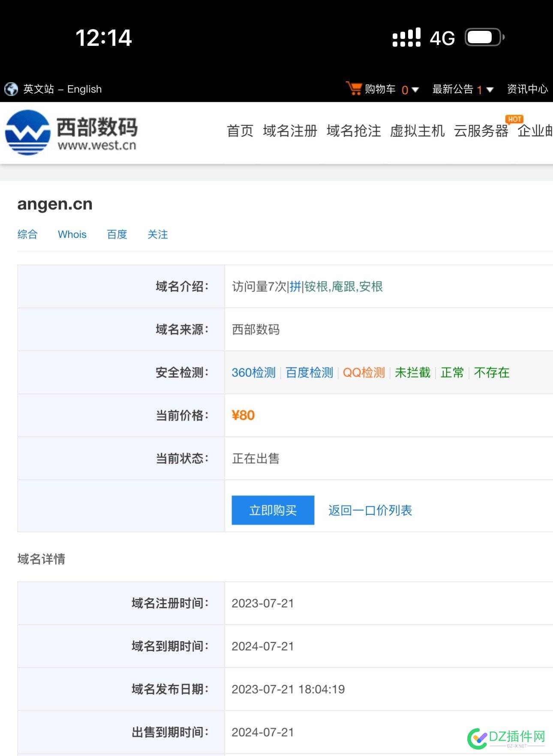Click the 访问量7次 visit count text
This screenshot has height=756, width=553.
click(259, 287)
